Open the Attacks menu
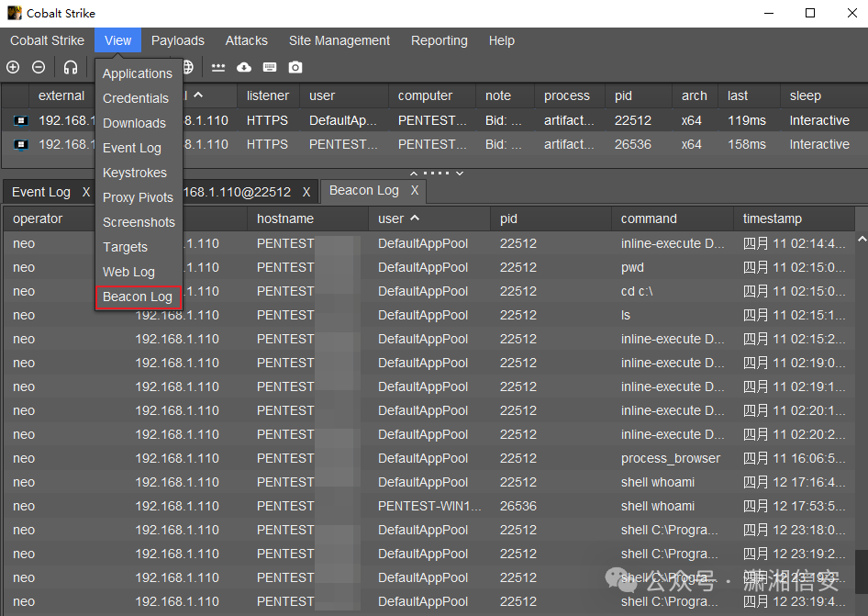The height and width of the screenshot is (616, 868). [x=246, y=40]
